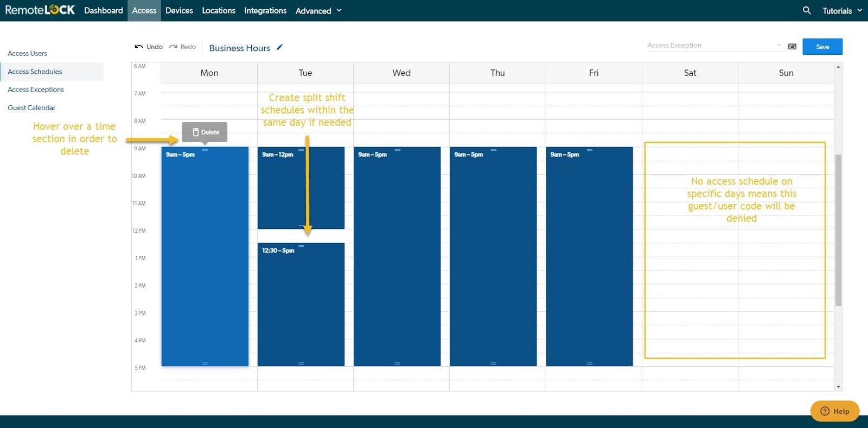Click the calendar vertical scrollbar thumb
868x428 pixels.
pyautogui.click(x=838, y=230)
